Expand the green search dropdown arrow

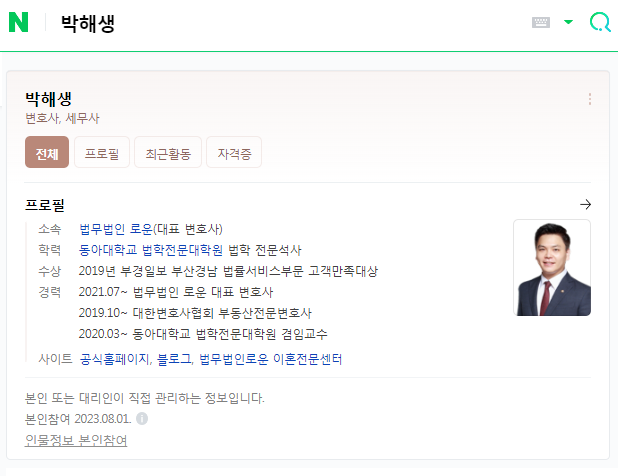click(568, 22)
